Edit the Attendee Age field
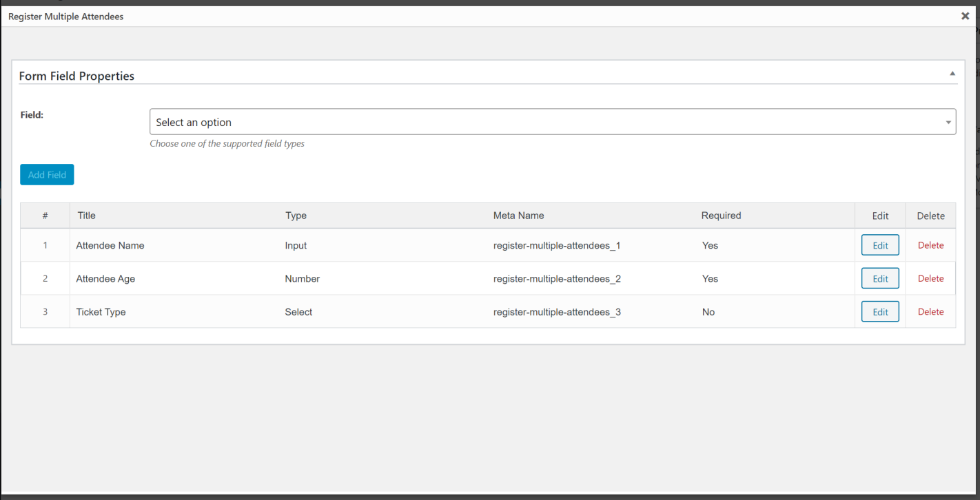Screen dimensions: 980x500 coord(880,278)
